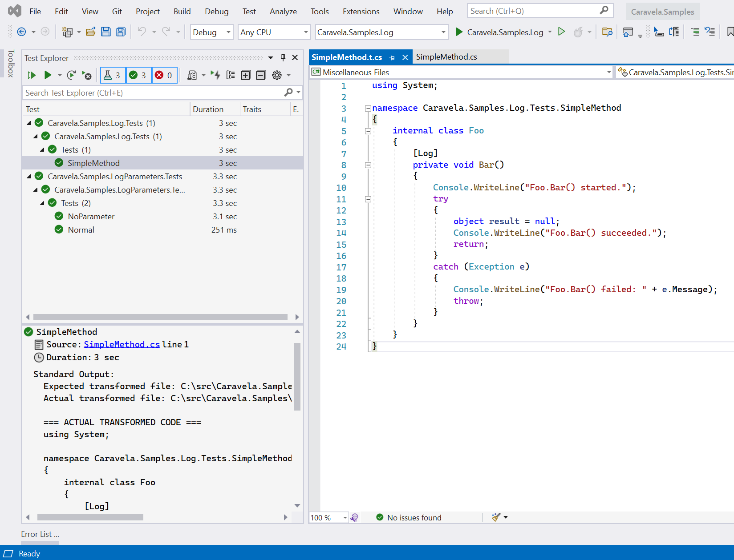Viewport: 734px width, 560px height.
Task: Open the SimpleMethod.cs source link
Action: 122,344
